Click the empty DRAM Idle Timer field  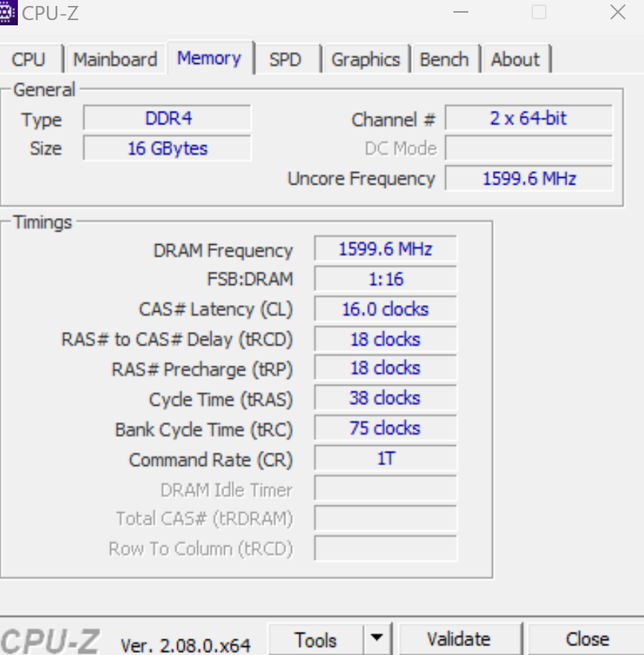(386, 488)
